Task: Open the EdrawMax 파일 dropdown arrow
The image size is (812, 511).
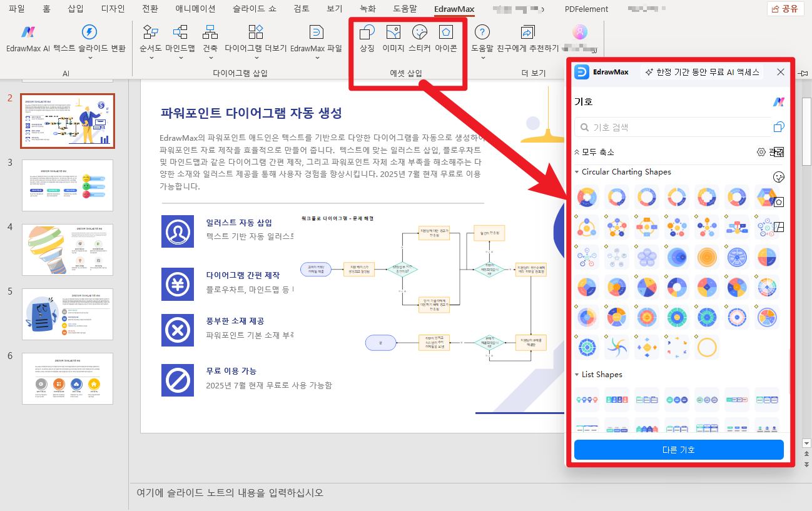Action: click(x=317, y=58)
